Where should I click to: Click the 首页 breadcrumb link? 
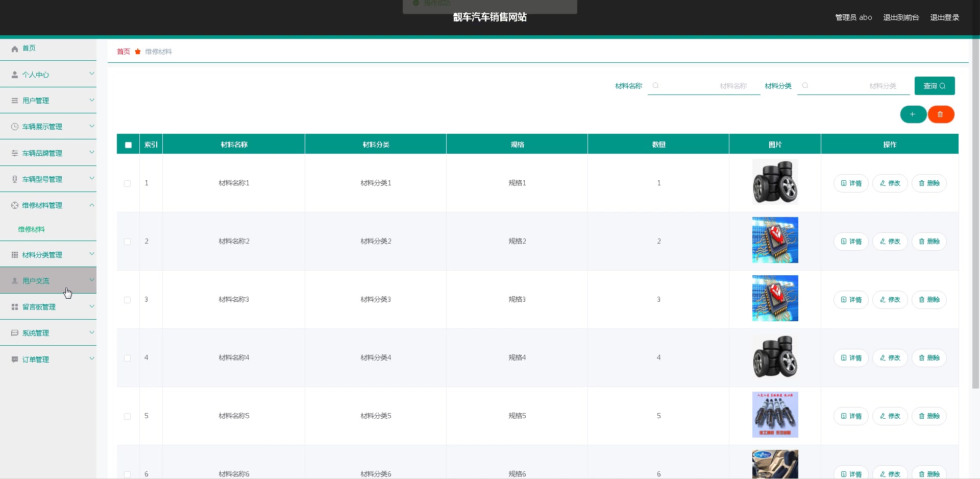tap(124, 52)
